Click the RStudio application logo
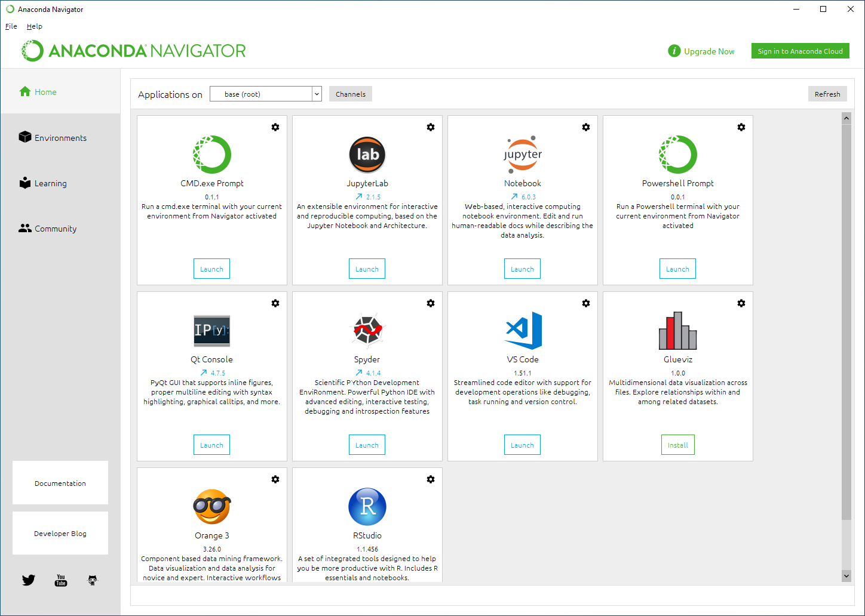This screenshot has width=865, height=616. tap(367, 507)
